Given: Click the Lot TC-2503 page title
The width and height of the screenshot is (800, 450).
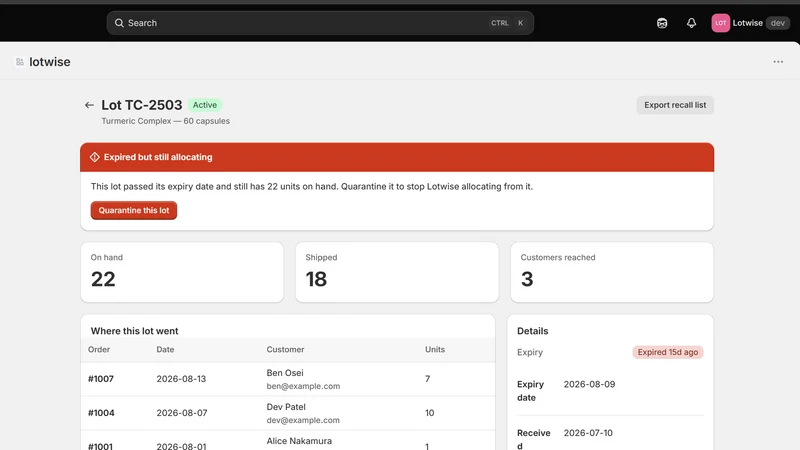Looking at the screenshot, I should 141,105.
